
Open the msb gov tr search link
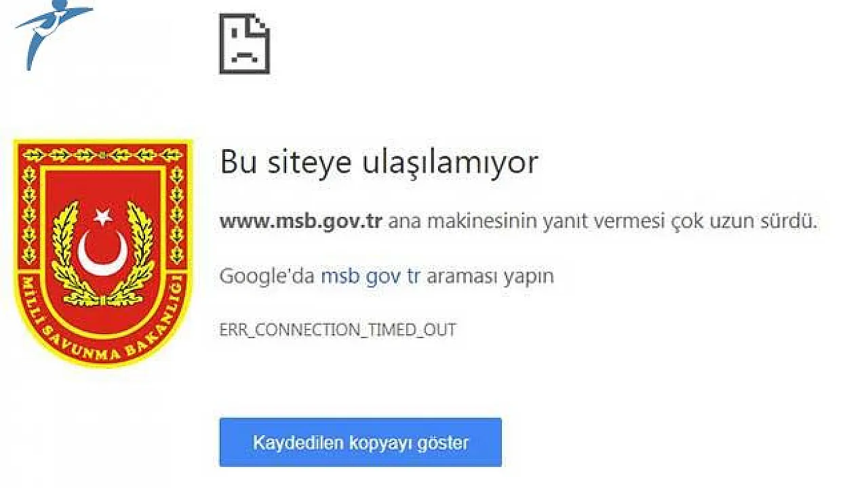(x=370, y=277)
